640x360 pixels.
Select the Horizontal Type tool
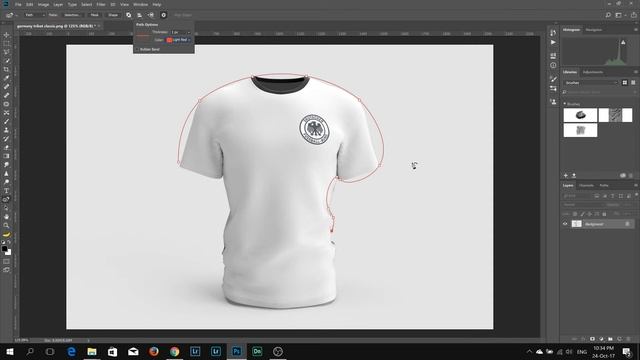(x=7, y=191)
